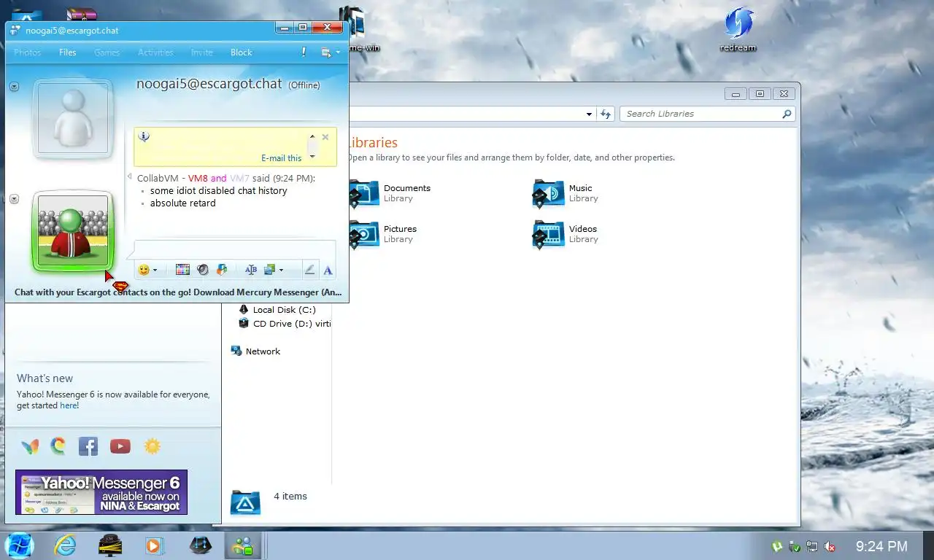
Task: Open the Files menu in the chat window
Action: point(68,52)
